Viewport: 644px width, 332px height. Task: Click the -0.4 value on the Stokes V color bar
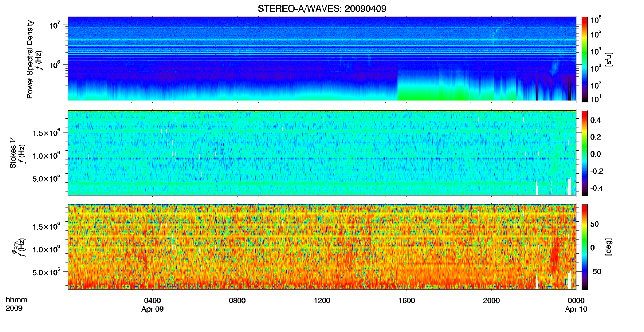point(597,188)
